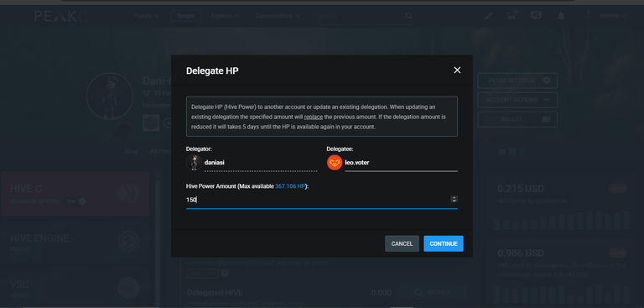This screenshot has height=308, width=644.
Task: Click the leo.voter delegatee avatar
Action: [x=335, y=163]
